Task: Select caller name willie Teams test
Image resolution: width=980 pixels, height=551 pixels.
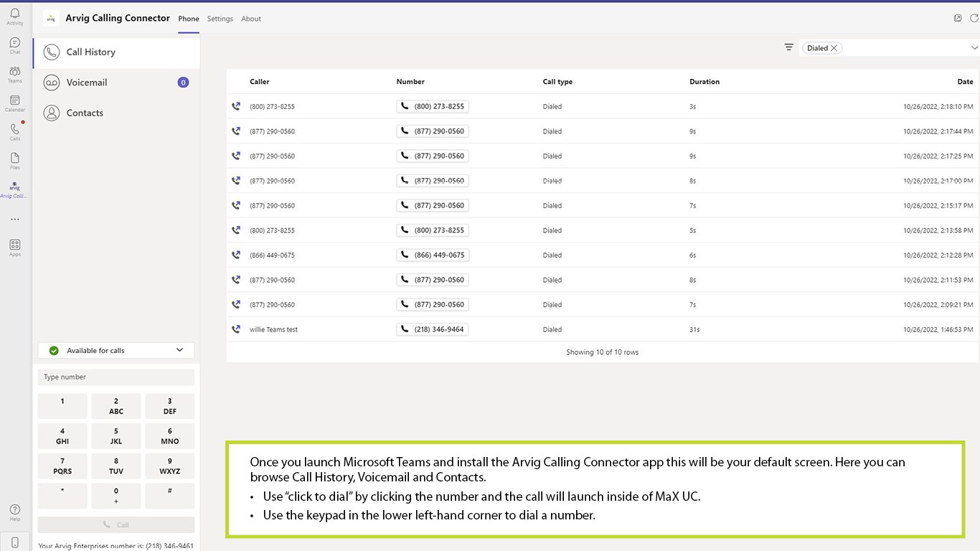Action: point(273,329)
